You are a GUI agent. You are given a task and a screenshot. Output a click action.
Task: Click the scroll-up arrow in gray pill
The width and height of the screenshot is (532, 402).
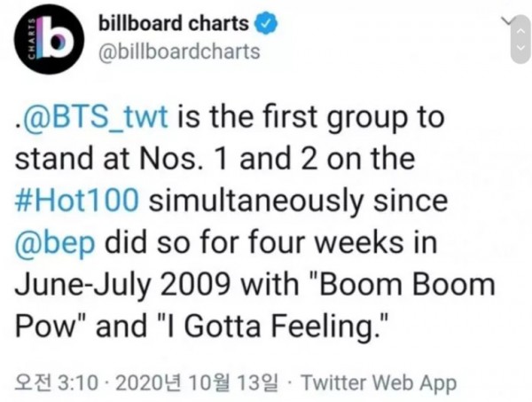(521, 31)
